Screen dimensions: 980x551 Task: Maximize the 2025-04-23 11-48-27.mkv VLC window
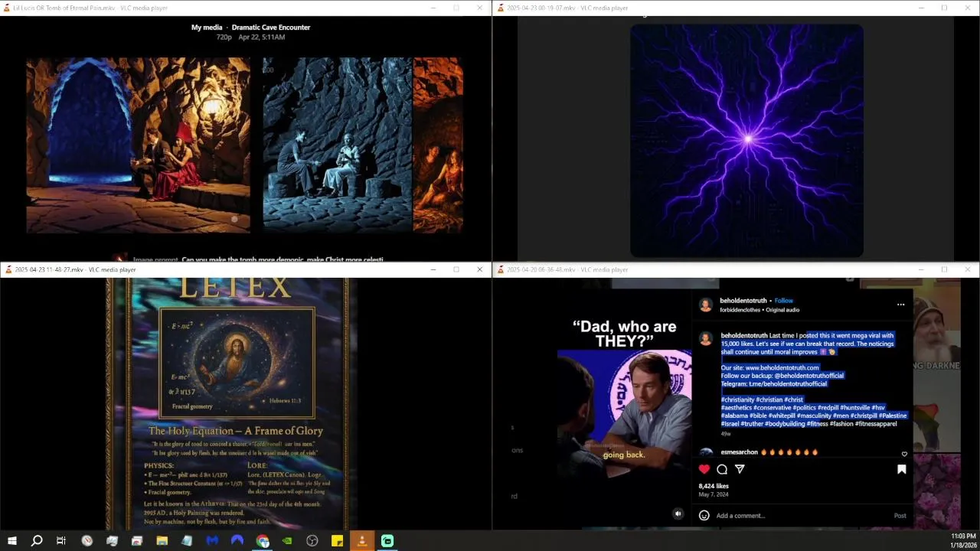[456, 269]
